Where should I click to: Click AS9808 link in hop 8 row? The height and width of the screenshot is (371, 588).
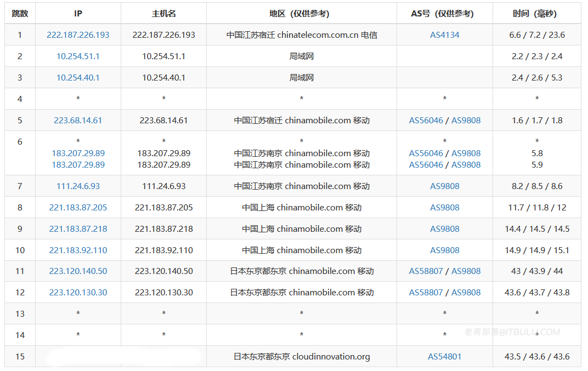[x=444, y=207]
